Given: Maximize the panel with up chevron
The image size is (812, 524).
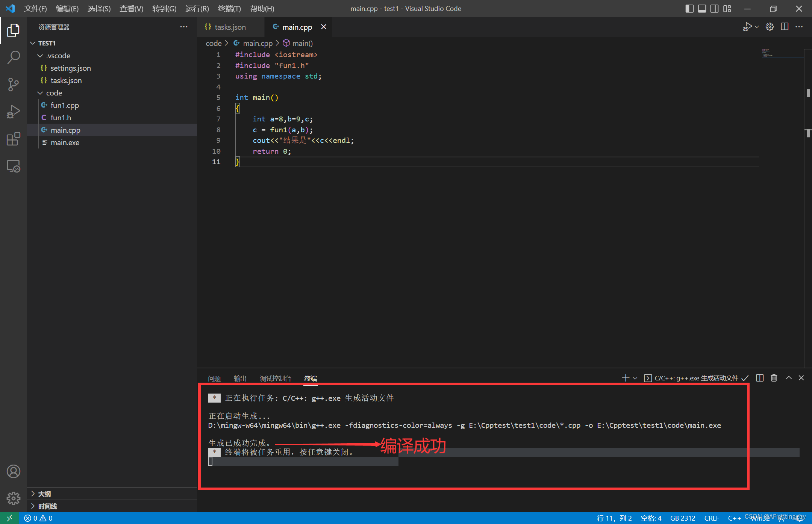Looking at the screenshot, I should [x=789, y=378].
